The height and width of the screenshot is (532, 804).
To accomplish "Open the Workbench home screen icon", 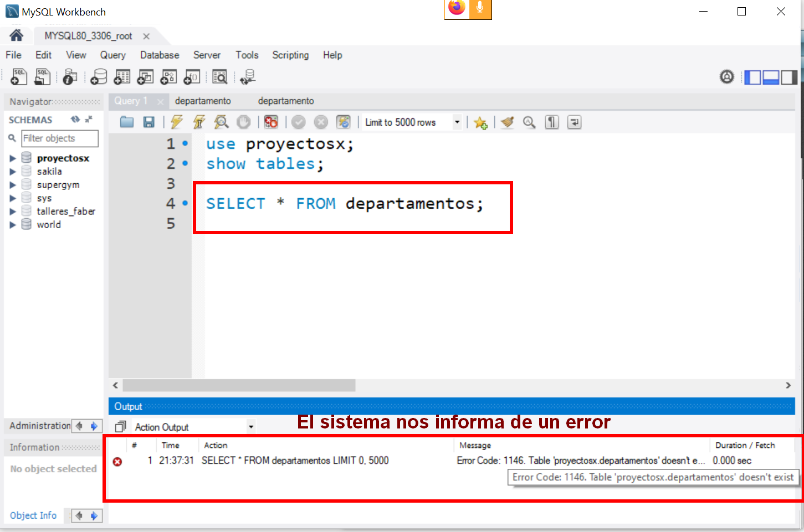I will (x=16, y=35).
